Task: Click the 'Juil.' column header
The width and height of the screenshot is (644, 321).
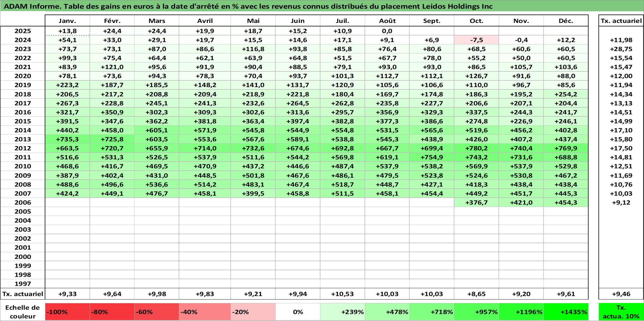Action: click(342, 21)
